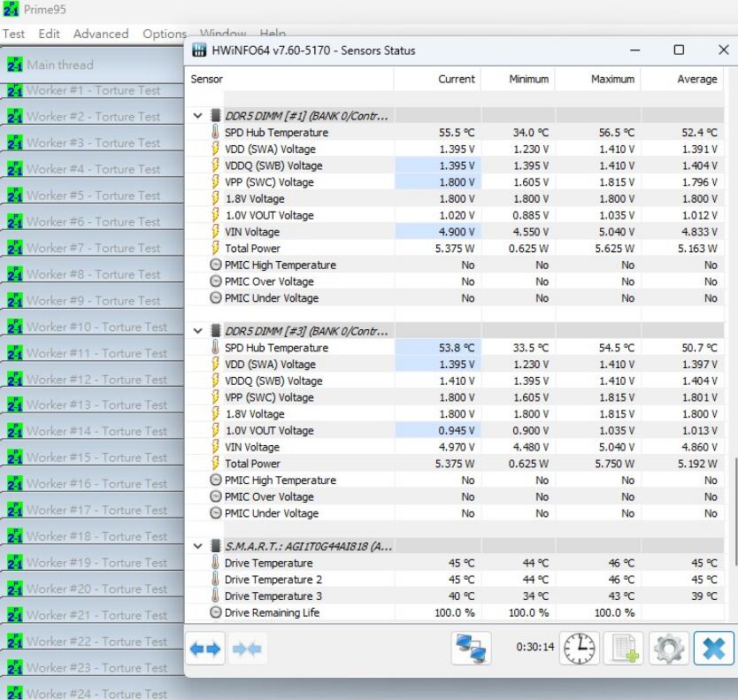Collapse the S.M.A.R.T. drive sensor group
The width and height of the screenshot is (738, 700).
pyautogui.click(x=198, y=546)
